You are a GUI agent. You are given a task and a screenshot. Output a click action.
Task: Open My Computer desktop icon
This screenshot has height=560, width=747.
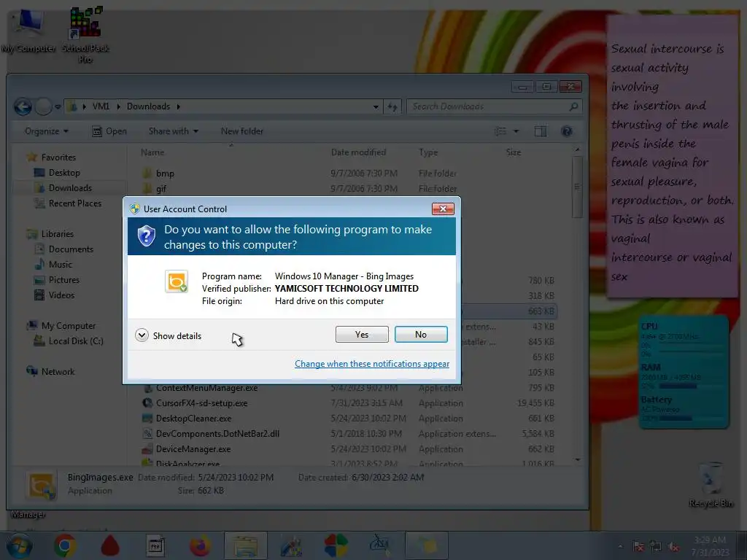coord(28,31)
